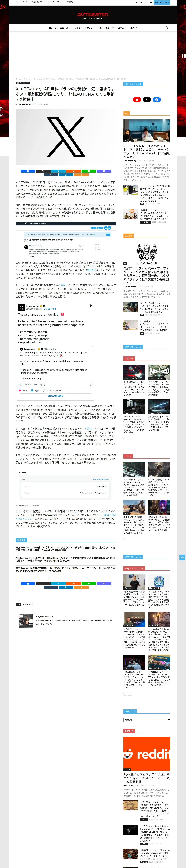Image resolution: width=186 pixels, height=868 pixels.
Task: Expand the レビュー・インプレ navigation dropdown
Action: (x=84, y=28)
